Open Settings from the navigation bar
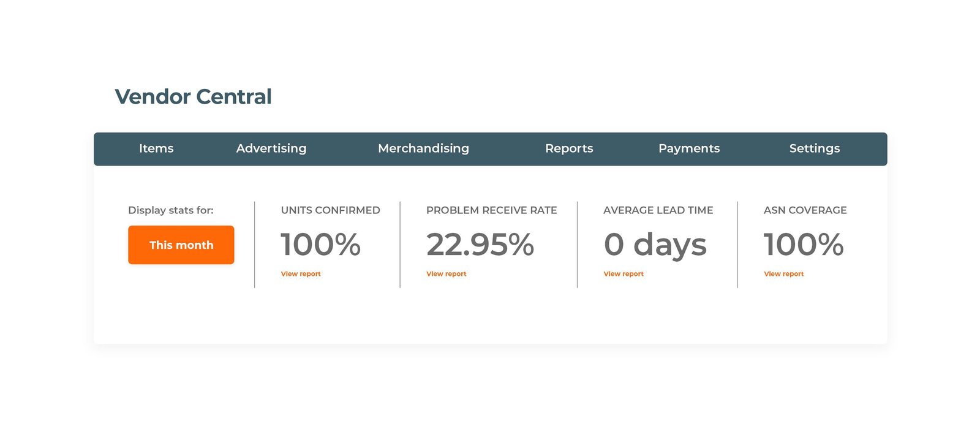980x442 pixels. pos(814,148)
